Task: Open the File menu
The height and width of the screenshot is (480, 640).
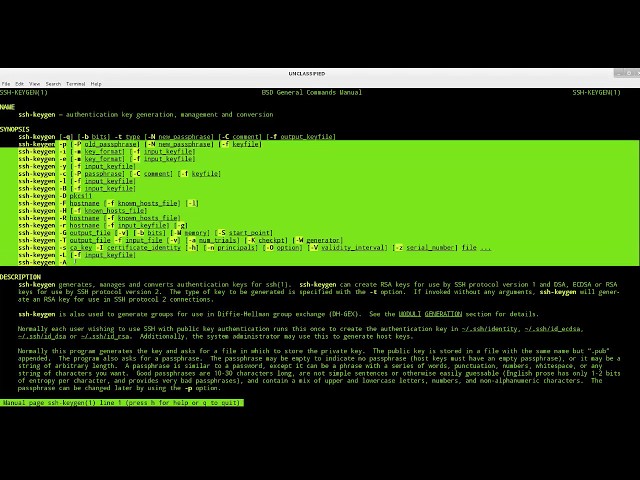Action: click(6, 84)
